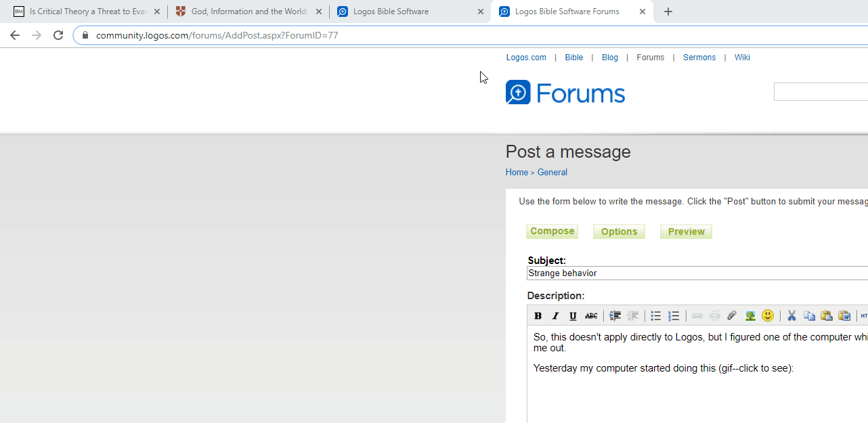Select the Options tab
The image size is (868, 423).
point(619,231)
